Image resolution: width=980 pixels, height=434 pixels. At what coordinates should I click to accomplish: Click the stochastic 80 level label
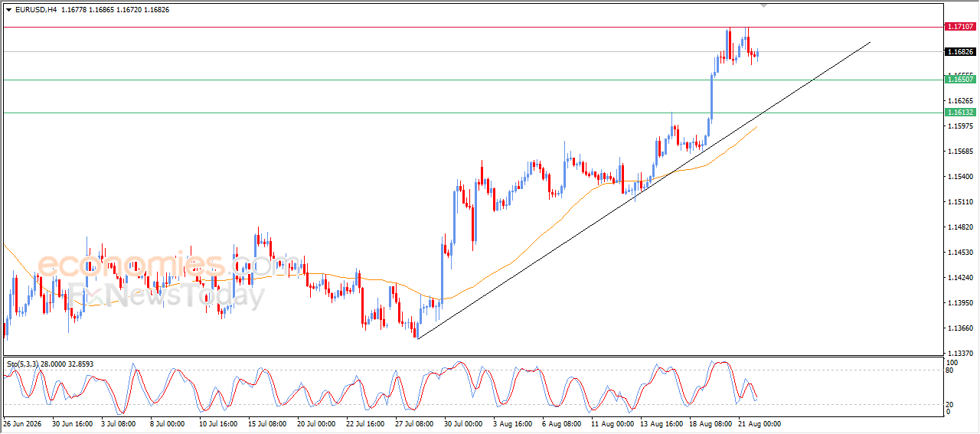point(951,370)
